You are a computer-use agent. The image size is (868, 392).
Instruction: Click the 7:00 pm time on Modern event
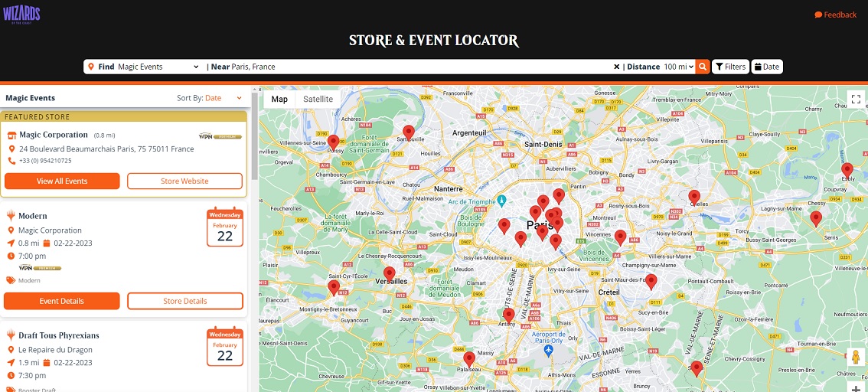(x=32, y=256)
